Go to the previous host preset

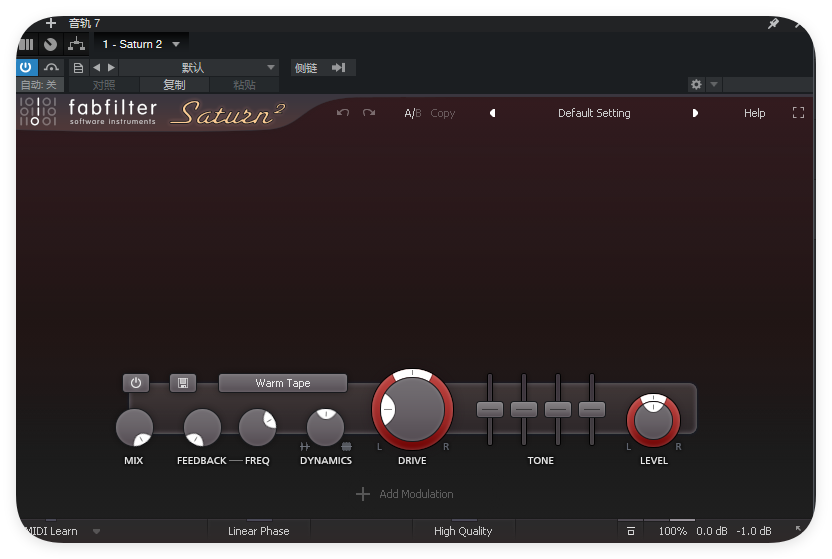click(x=97, y=68)
